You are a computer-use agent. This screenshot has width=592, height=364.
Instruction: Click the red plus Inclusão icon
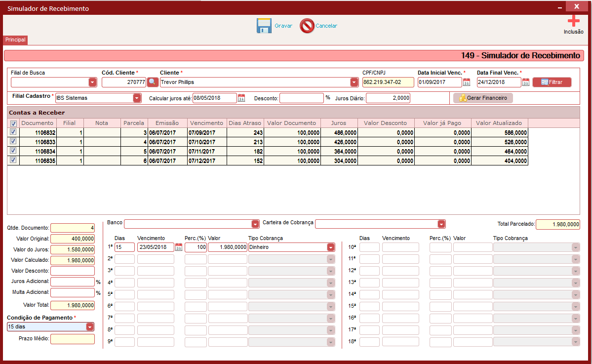point(574,21)
